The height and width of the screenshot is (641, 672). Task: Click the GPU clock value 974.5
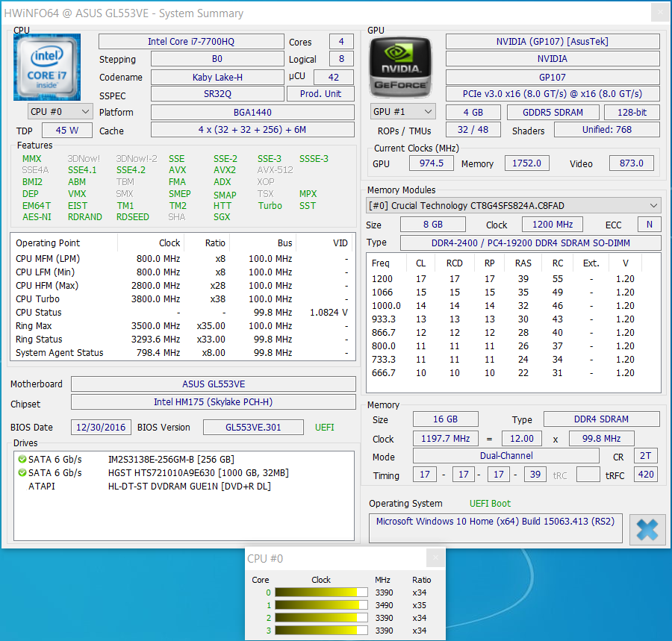(432, 163)
